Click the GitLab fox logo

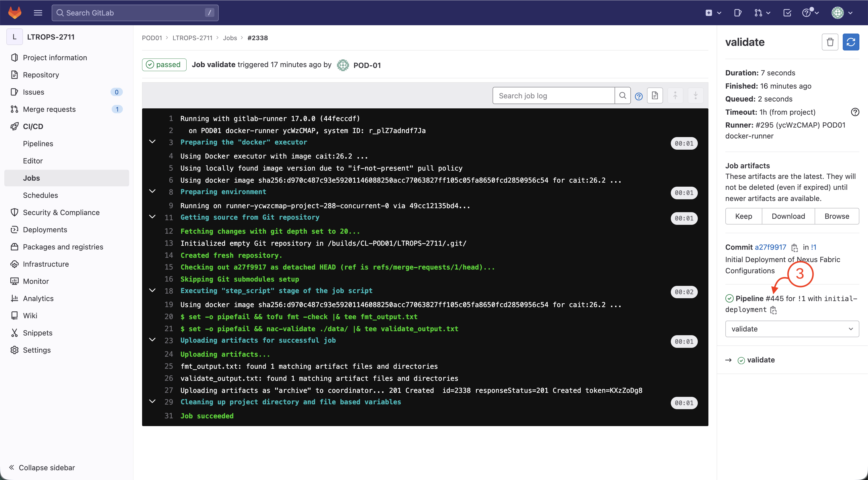14,13
